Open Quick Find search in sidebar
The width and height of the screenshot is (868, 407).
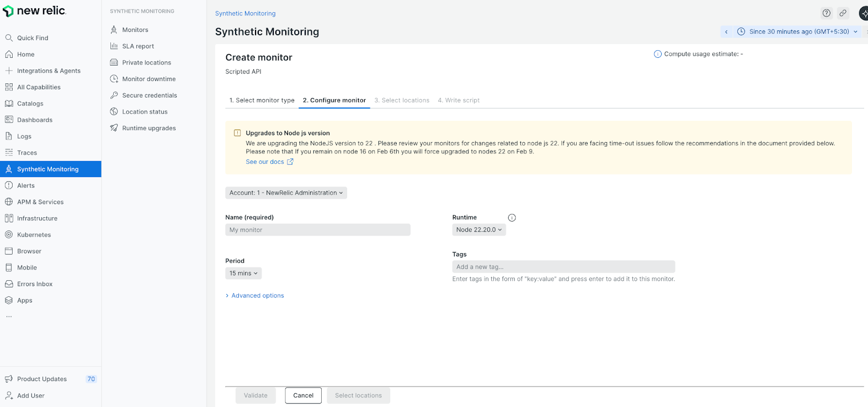point(33,38)
